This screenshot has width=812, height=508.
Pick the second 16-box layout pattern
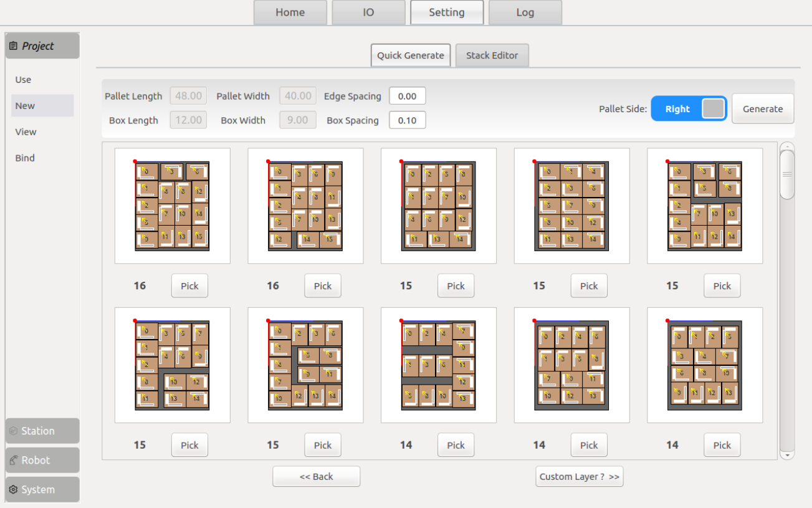[323, 286]
